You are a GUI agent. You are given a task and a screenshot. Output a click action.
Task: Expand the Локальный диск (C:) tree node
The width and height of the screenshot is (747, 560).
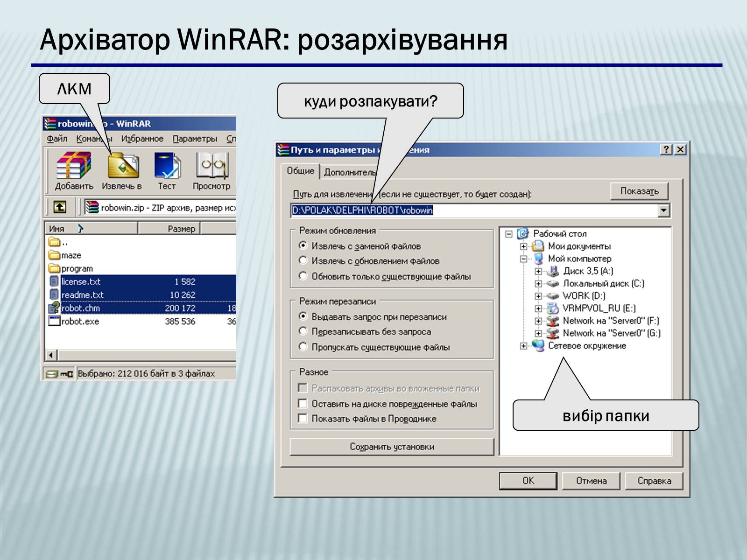pyautogui.click(x=538, y=283)
